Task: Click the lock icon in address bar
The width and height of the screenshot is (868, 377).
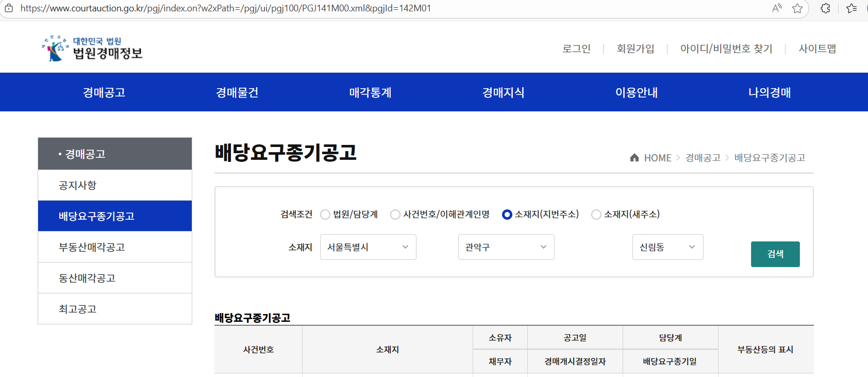Action: [9, 8]
